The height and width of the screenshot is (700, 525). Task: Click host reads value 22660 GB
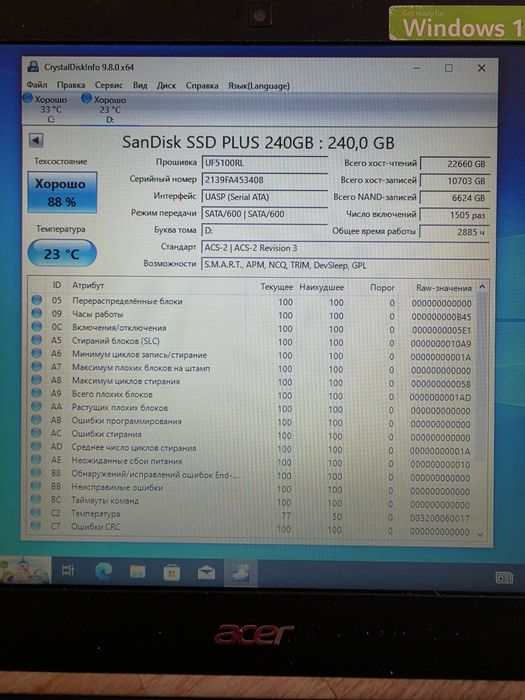[455, 164]
